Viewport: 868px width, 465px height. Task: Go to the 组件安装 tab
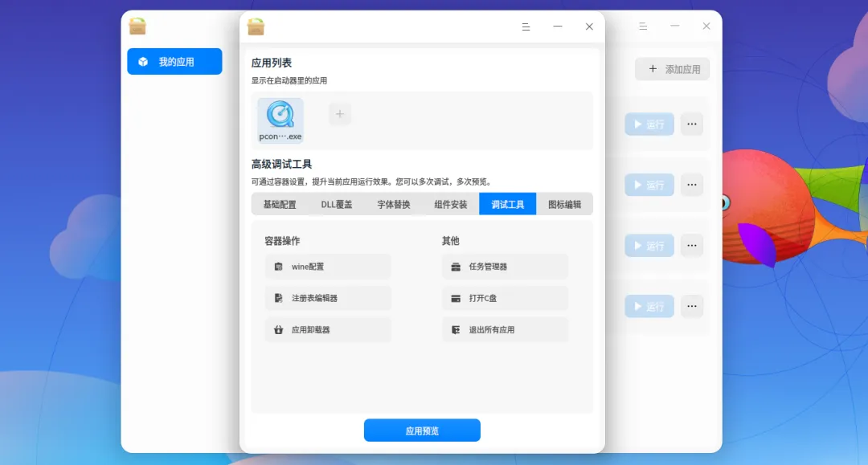point(451,204)
